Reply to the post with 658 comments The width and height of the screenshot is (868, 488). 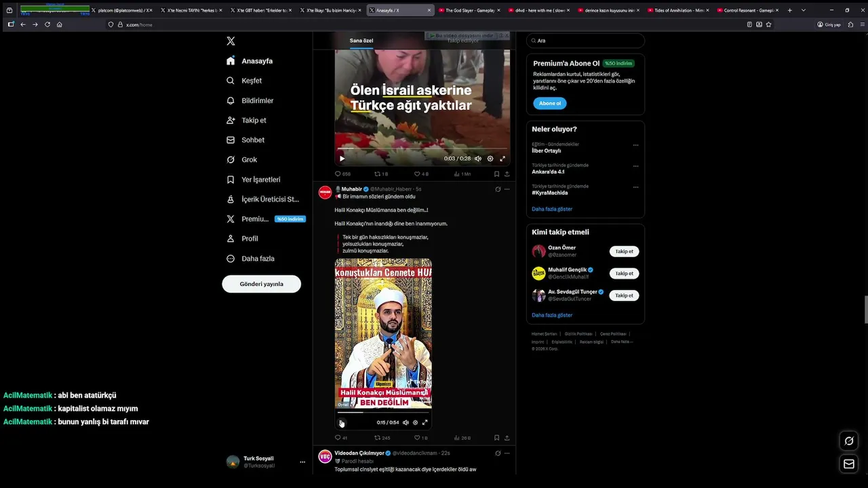[342, 174]
